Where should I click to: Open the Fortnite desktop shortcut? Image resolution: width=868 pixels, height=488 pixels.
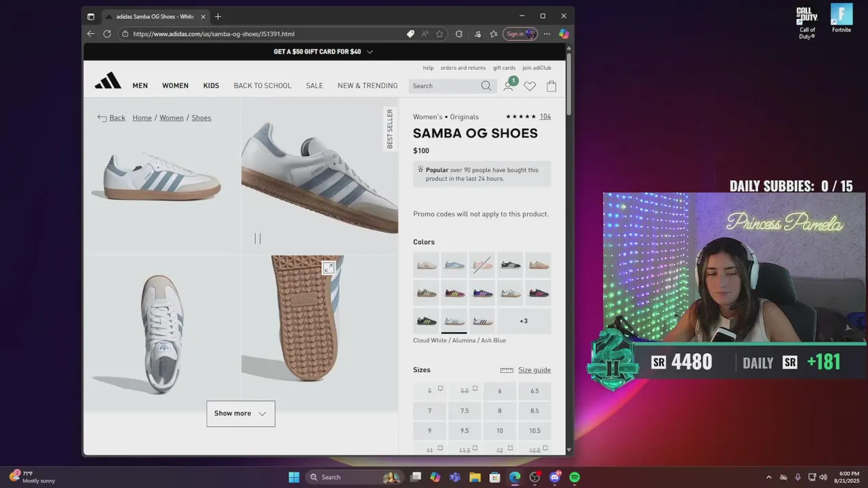842,19
